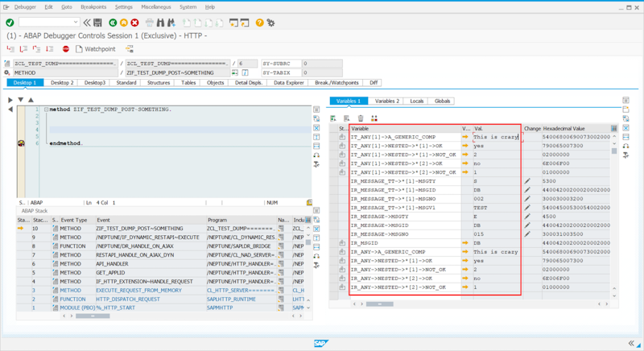Screen dimensions: 644x351
Task: Collapse the method block at line 1
Action: (x=47, y=109)
